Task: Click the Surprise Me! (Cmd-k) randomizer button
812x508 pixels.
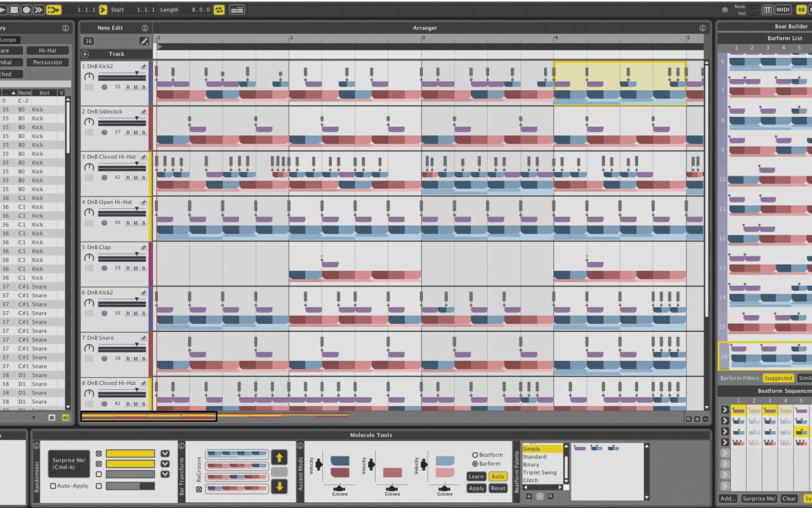Action: [x=69, y=464]
